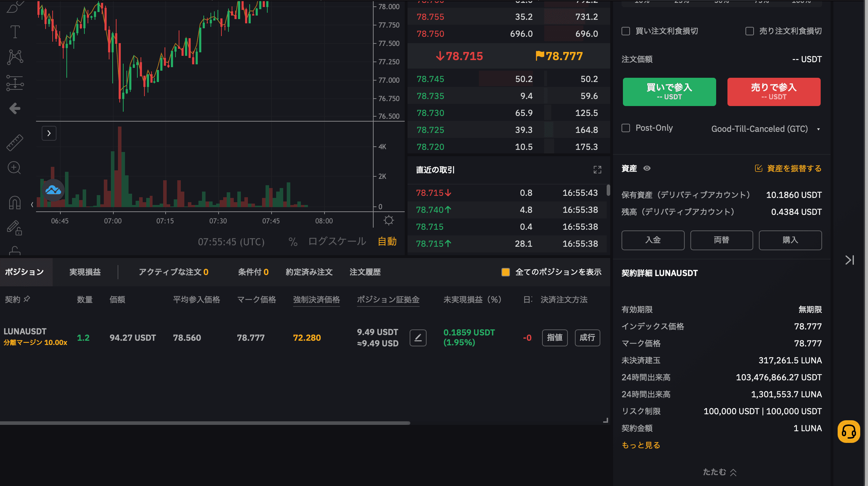Collapse the contract details panel
The height and width of the screenshot is (486, 868).
click(x=719, y=472)
